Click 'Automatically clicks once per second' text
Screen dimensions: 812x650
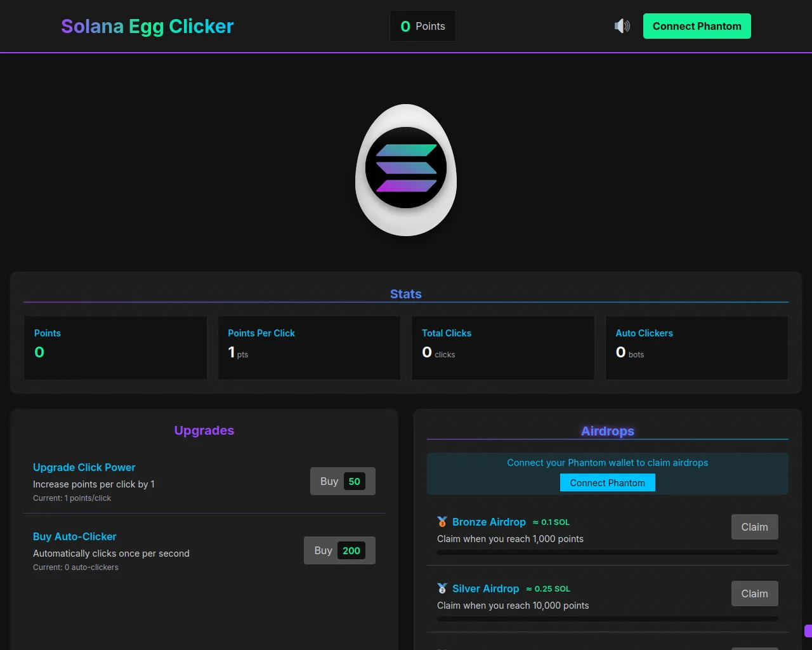click(x=111, y=554)
